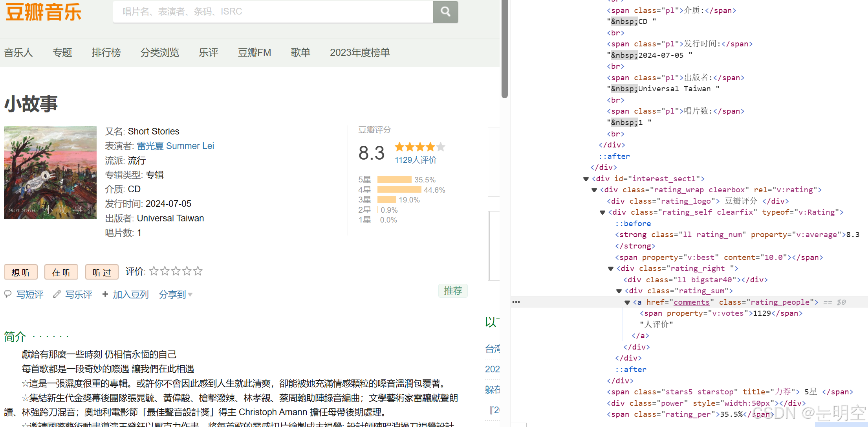The height and width of the screenshot is (427, 868).
Task: Open the 分享到 dropdown
Action: tap(176, 294)
